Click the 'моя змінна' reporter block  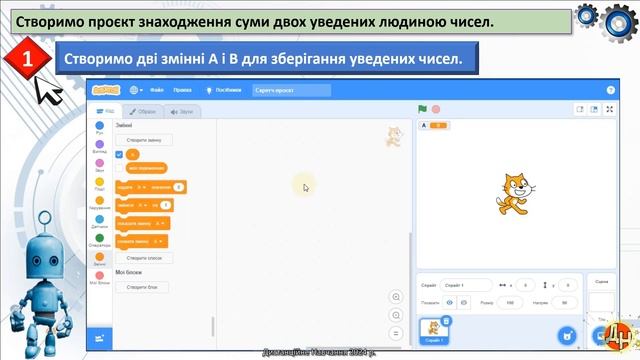pos(147,168)
